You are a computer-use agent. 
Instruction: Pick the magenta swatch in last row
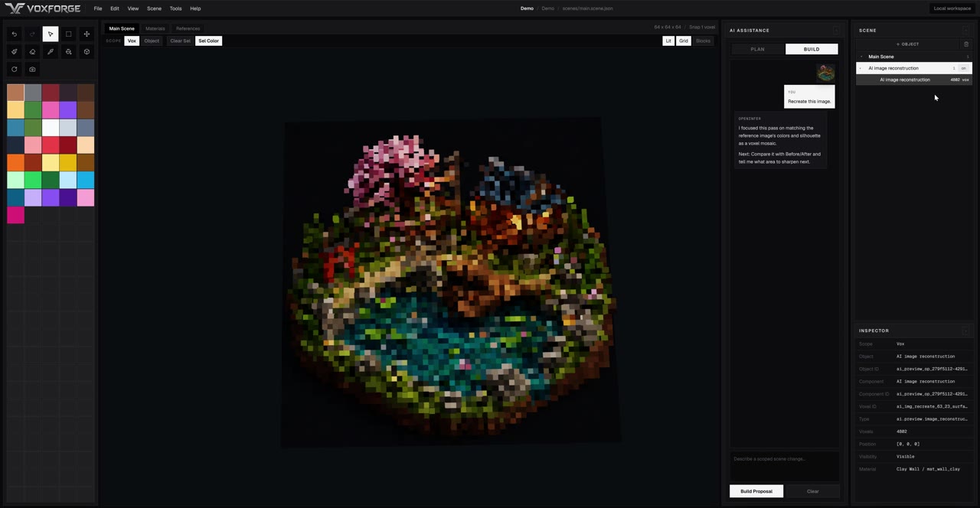click(15, 216)
